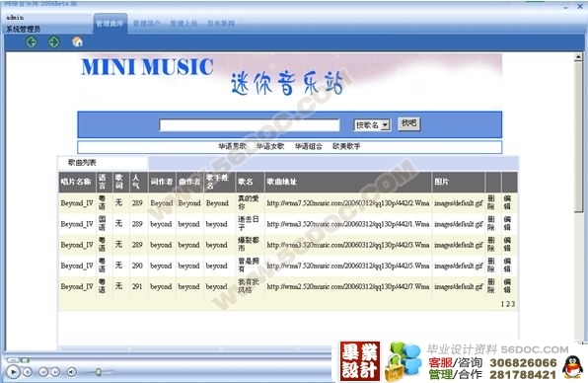588x383 pixels.
Task: Stop playback with the stop button
Action: tap(28, 372)
